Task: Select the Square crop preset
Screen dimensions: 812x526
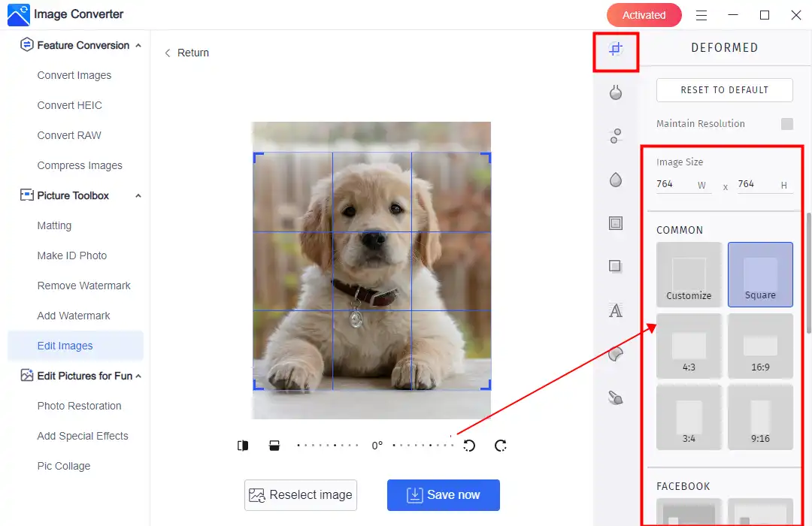Action: point(760,274)
